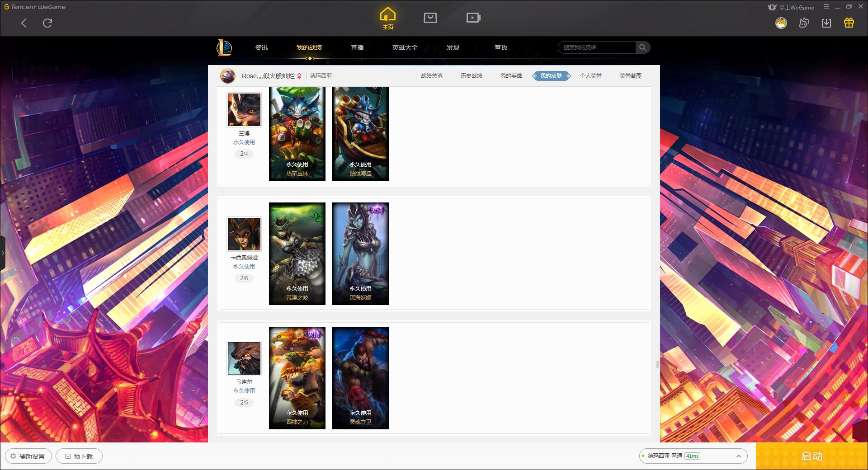This screenshot has height=470, width=868.
Task: Open the user avatar in top right
Action: pos(781,23)
